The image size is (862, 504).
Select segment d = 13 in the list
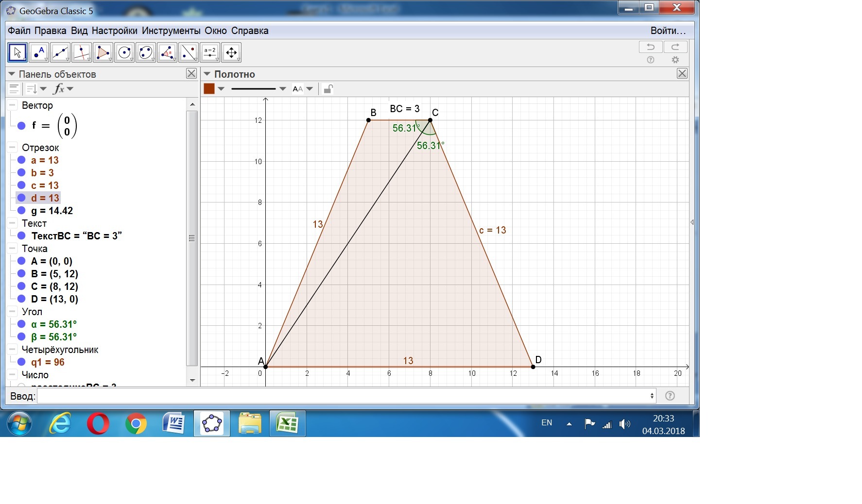tap(45, 198)
